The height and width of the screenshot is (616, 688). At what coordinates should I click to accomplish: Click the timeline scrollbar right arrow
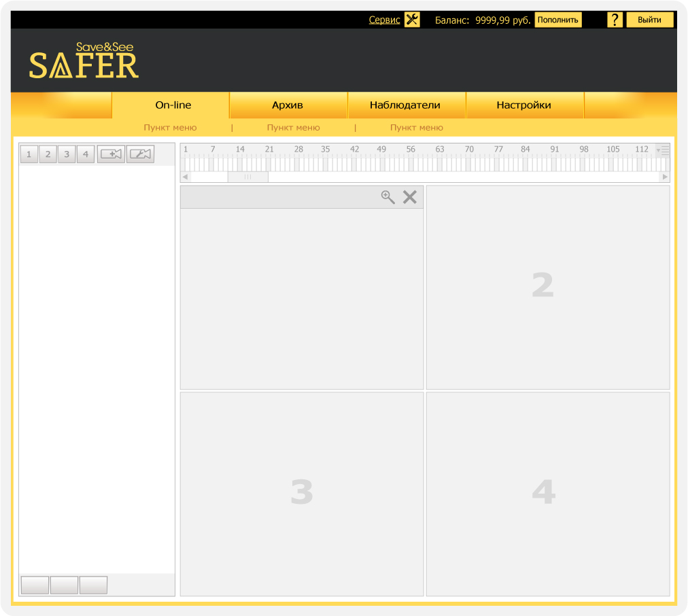[665, 177]
